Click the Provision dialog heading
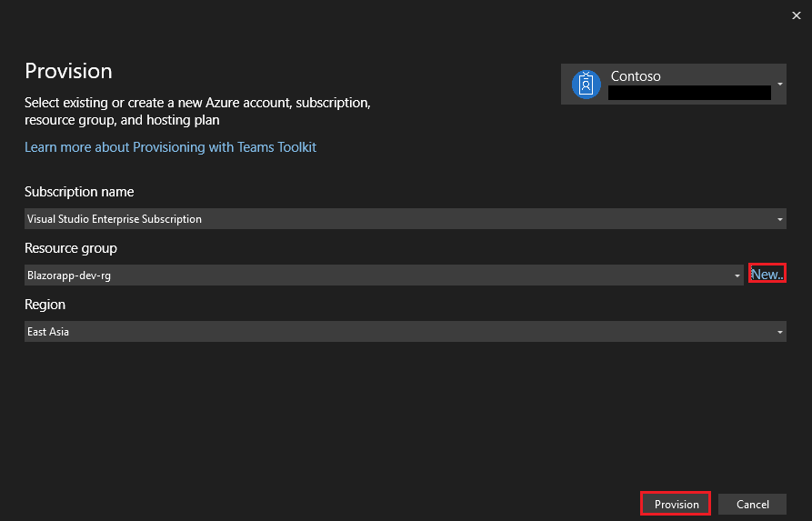The height and width of the screenshot is (521, 812). (x=68, y=71)
